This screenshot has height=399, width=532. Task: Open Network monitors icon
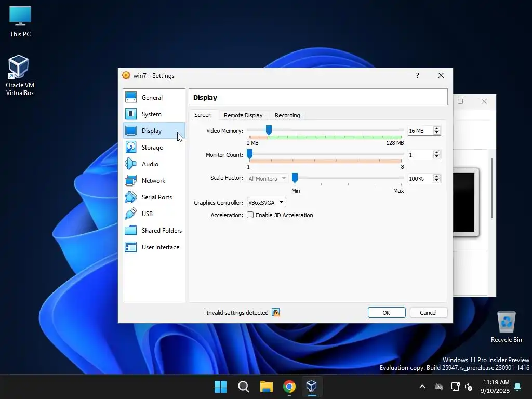(x=130, y=180)
